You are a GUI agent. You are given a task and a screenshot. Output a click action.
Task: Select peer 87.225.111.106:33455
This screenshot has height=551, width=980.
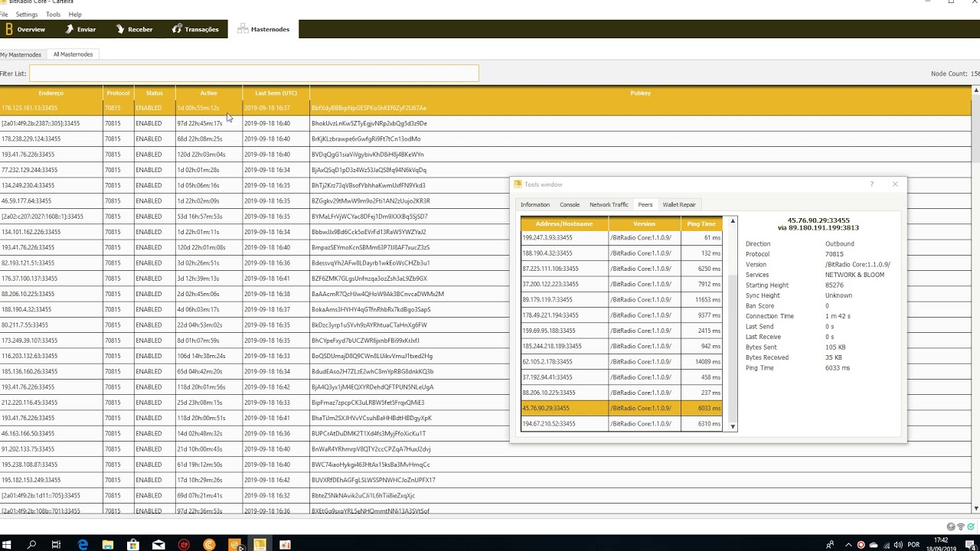coord(622,269)
